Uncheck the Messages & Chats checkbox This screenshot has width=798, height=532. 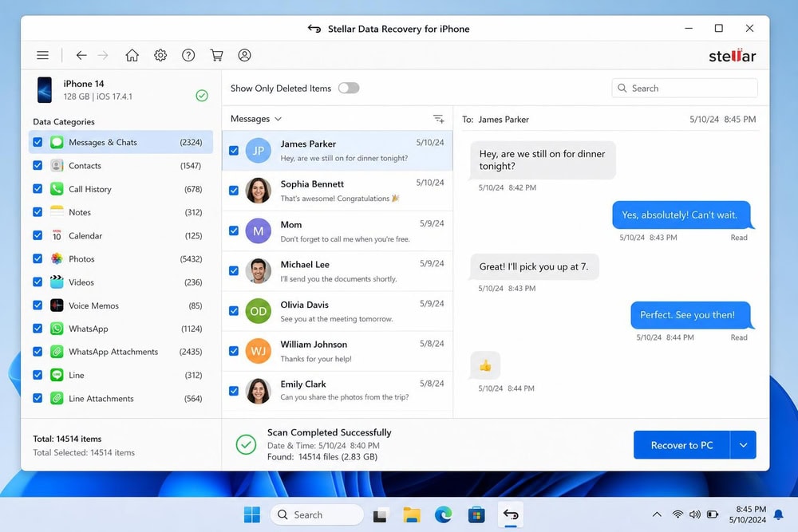tap(38, 143)
